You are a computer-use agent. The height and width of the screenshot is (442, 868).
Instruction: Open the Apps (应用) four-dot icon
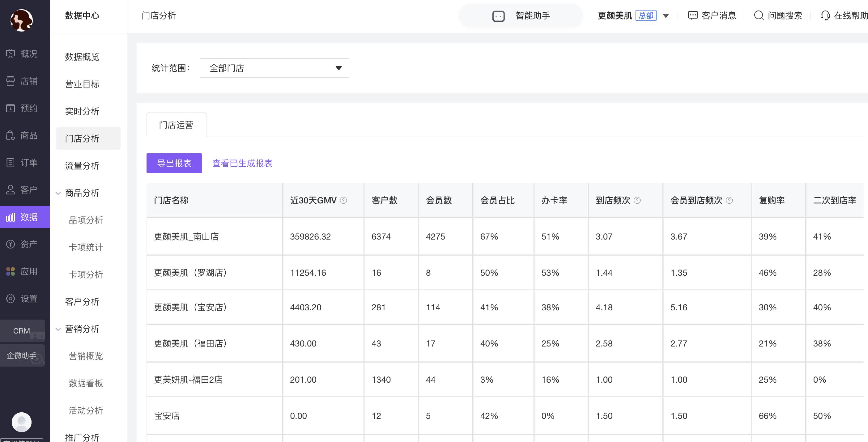point(11,271)
